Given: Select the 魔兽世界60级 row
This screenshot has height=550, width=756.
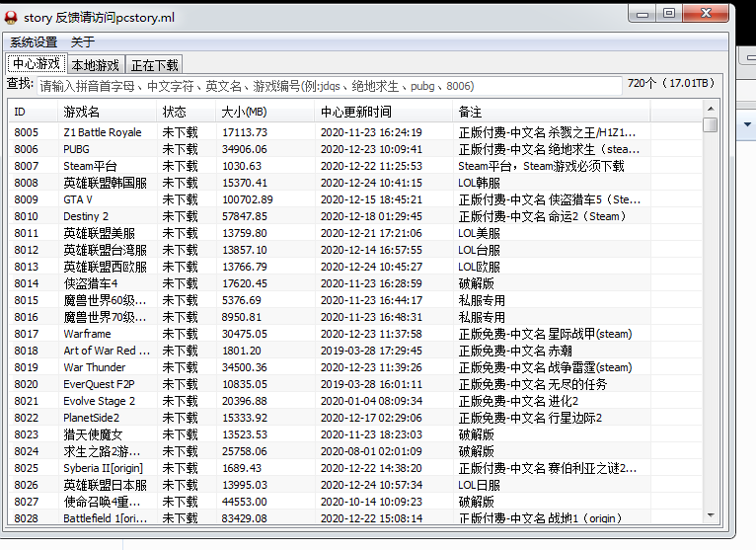Looking at the screenshot, I should (355, 300).
